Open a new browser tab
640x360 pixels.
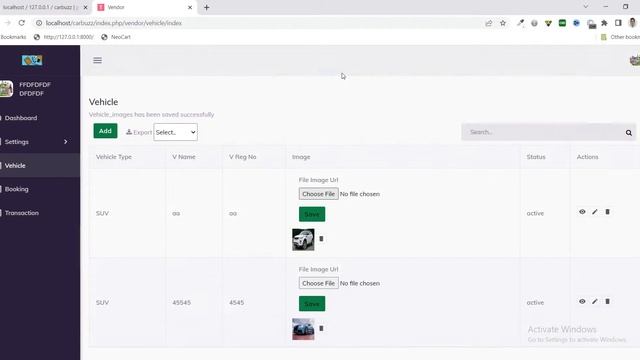coord(207,7)
